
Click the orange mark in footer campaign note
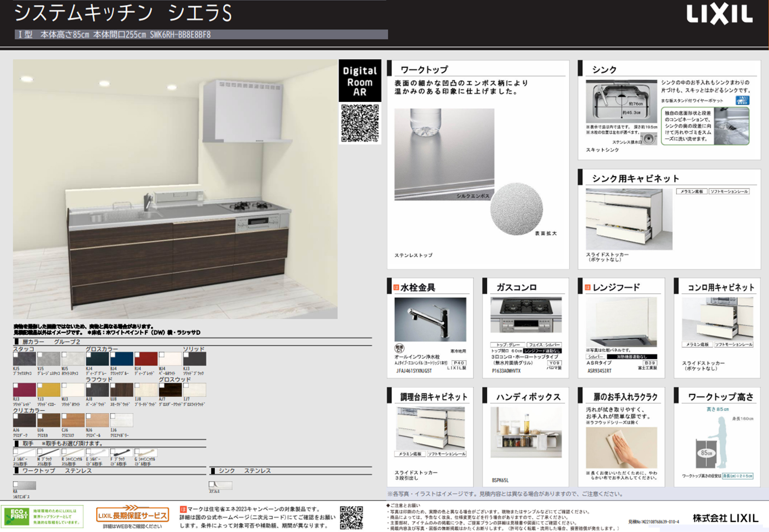183,509
